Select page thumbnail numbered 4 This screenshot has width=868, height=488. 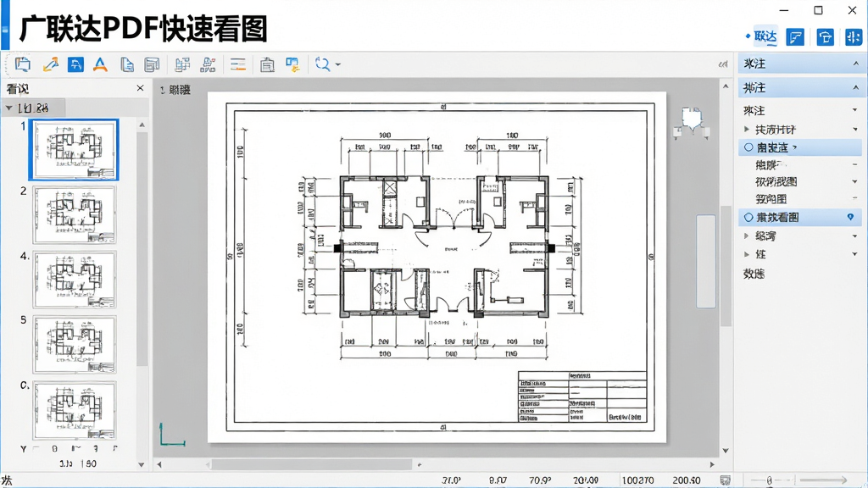pyautogui.click(x=75, y=280)
